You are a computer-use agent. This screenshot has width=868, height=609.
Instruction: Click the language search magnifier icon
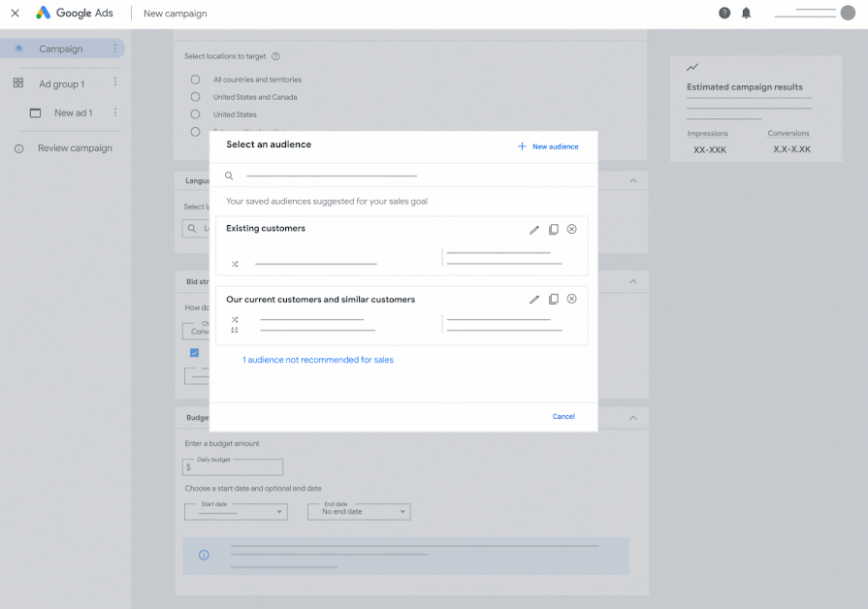pos(191,228)
